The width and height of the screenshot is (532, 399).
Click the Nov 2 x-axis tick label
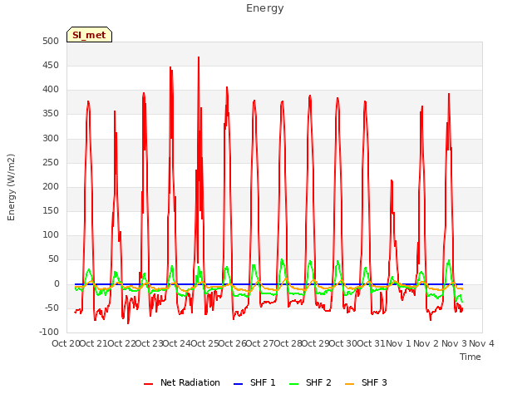click(426, 343)
